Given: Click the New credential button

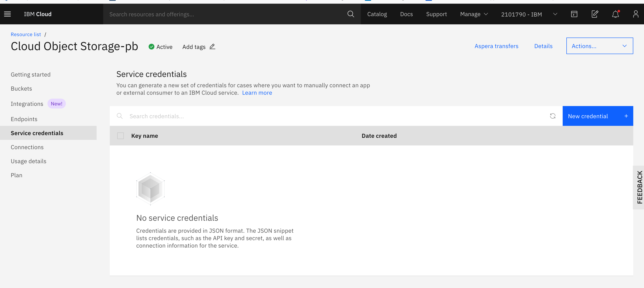Looking at the screenshot, I should (598, 116).
